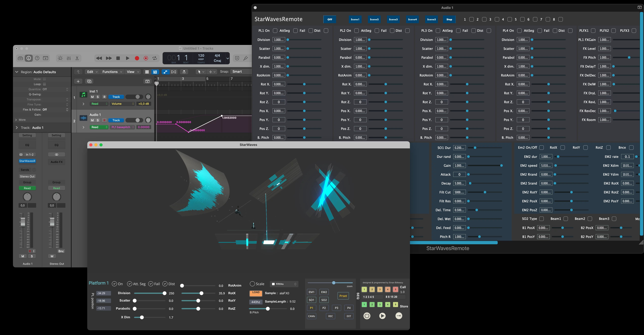644x335 pixels.
Task: Click the OFF button in StarWavesRemote
Action: (x=330, y=19)
